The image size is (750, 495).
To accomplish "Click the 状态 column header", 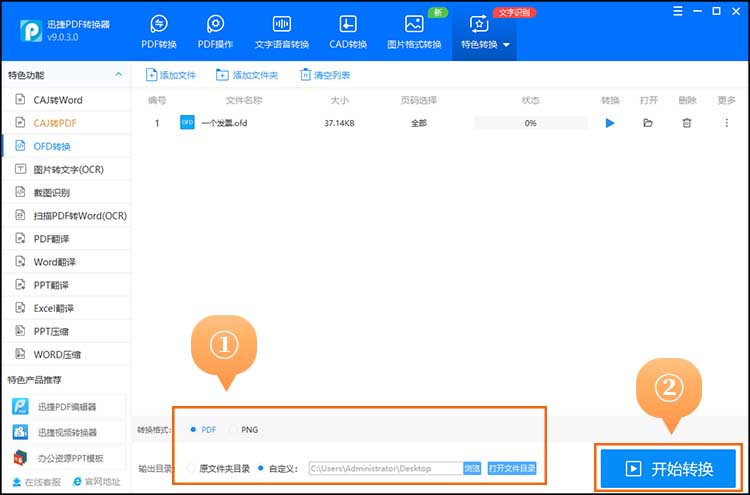I will (x=530, y=100).
